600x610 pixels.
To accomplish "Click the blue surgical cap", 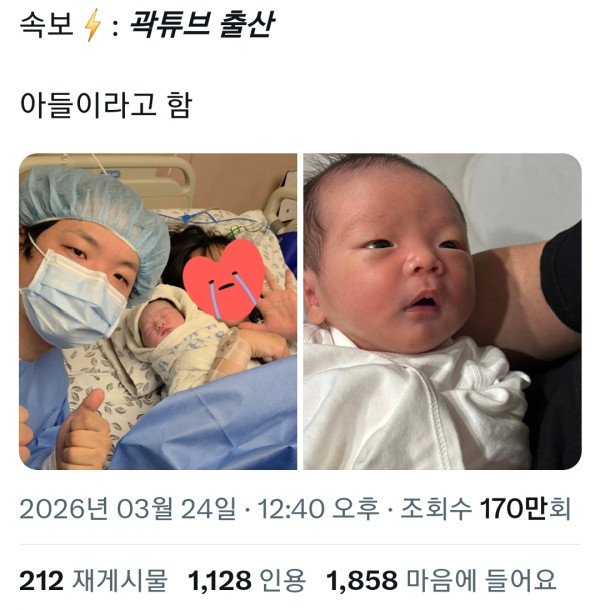I will coord(94,212).
